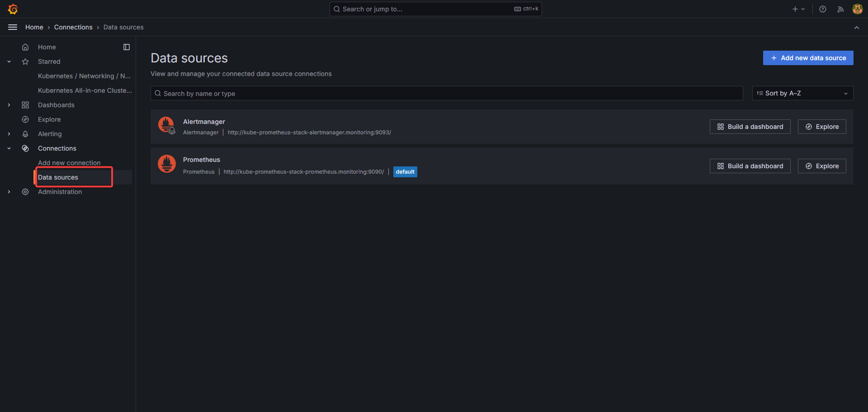The width and height of the screenshot is (868, 412).
Task: Click the Prometheus data source flame icon
Action: [167, 164]
